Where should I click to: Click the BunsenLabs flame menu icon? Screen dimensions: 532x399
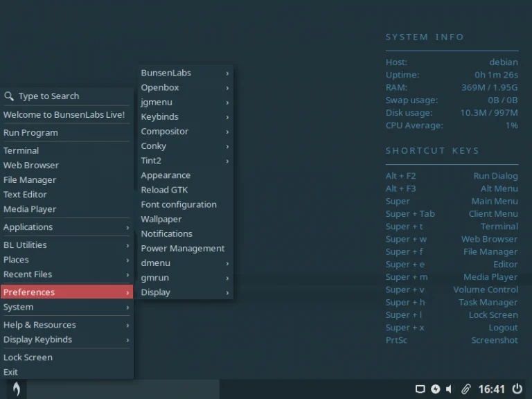click(x=16, y=389)
